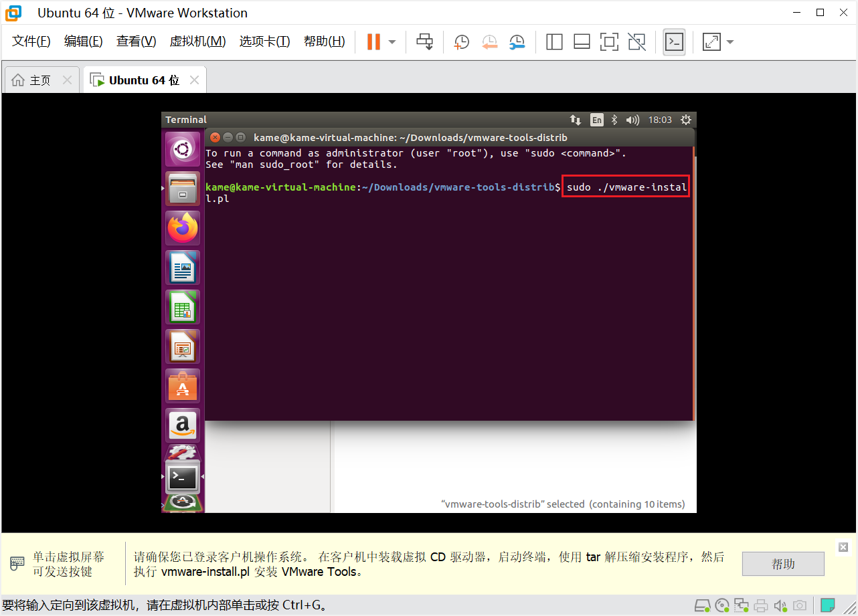The width and height of the screenshot is (858, 616).
Task: Click the 18:03 clock in the panel
Action: click(660, 120)
